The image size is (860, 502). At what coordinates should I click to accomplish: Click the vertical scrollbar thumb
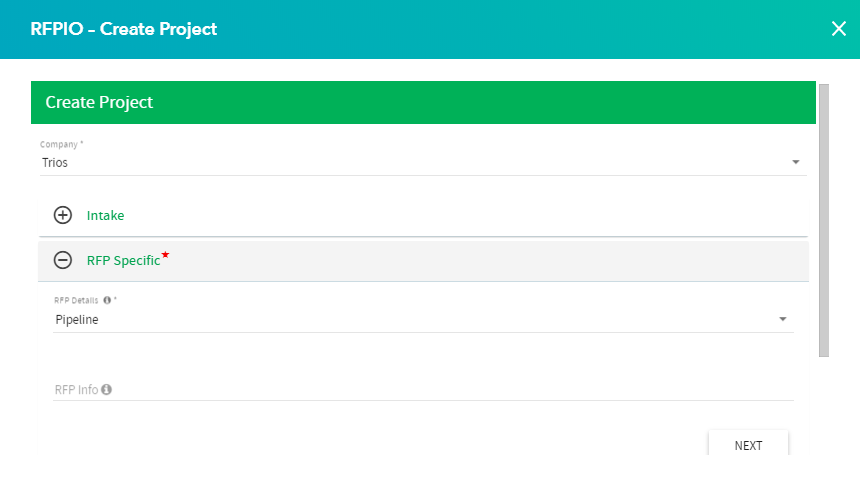point(824,221)
